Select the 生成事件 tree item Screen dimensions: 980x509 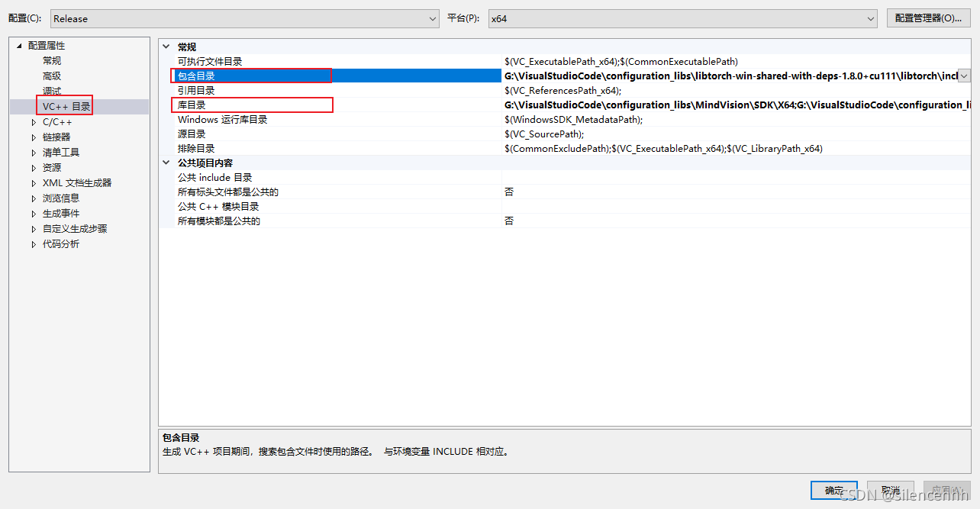pyautogui.click(x=61, y=214)
